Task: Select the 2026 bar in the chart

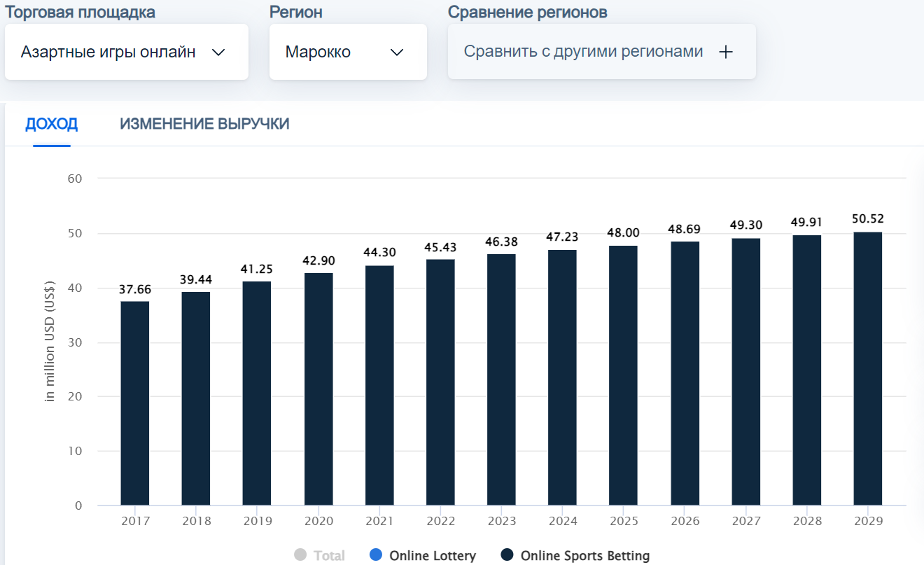Action: point(685,373)
